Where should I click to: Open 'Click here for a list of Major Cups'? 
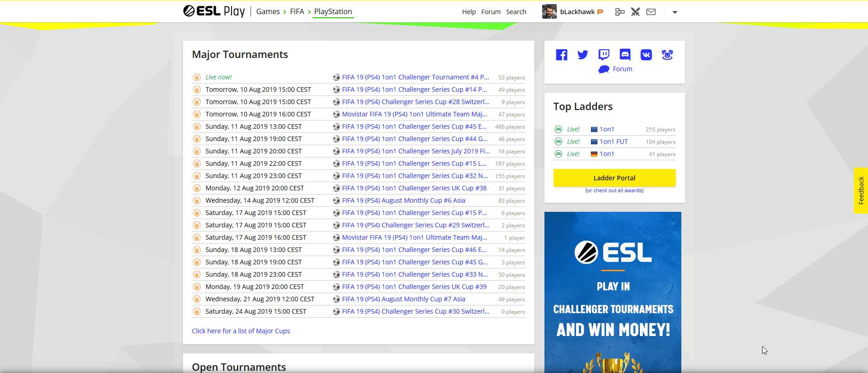(241, 331)
